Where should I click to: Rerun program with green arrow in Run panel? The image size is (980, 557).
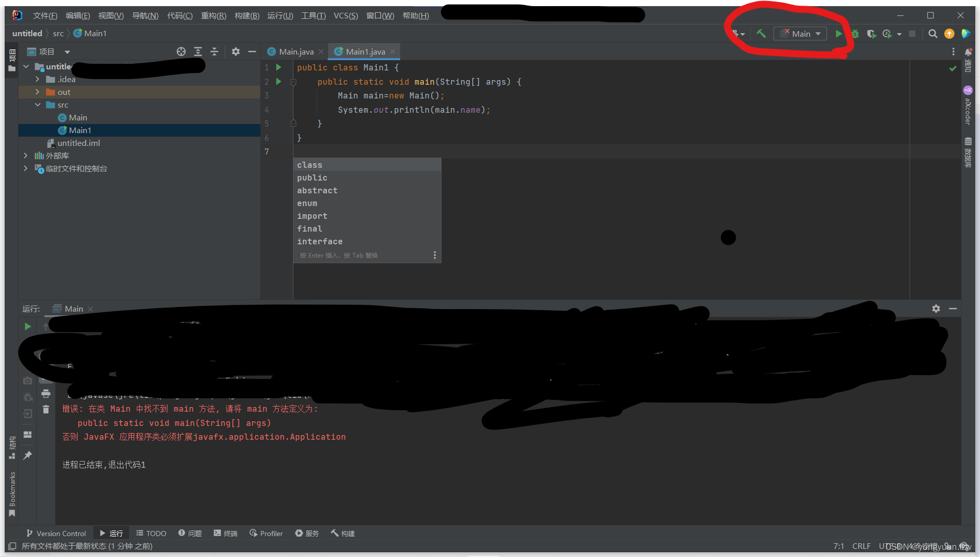click(28, 326)
